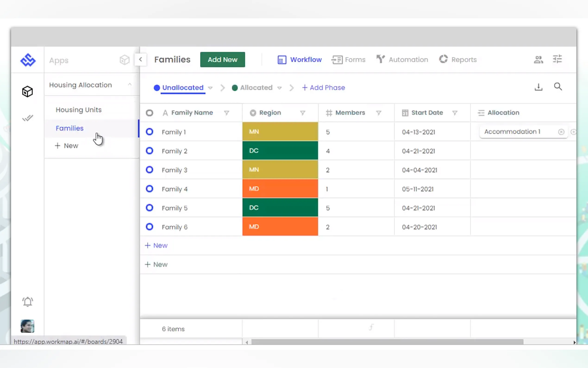Click the download export icon
Screen dimensions: 588x368
click(538, 87)
